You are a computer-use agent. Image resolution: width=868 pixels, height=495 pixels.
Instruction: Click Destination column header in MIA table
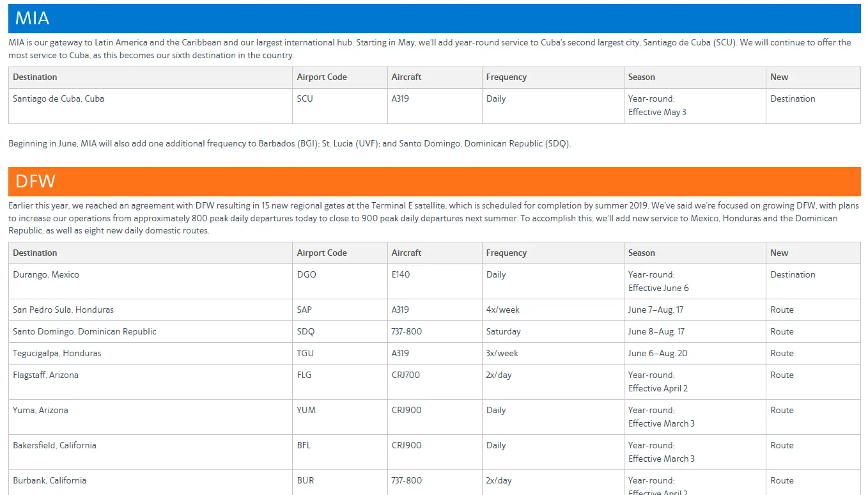tap(35, 77)
